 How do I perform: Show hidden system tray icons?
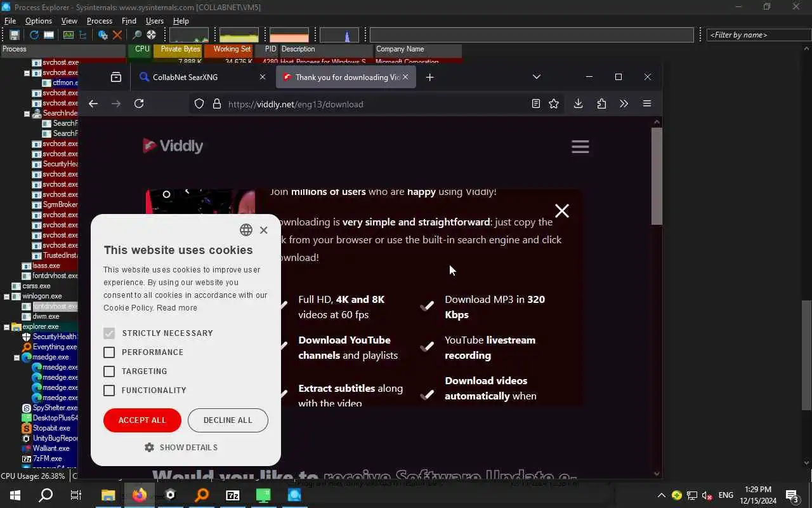click(x=661, y=495)
